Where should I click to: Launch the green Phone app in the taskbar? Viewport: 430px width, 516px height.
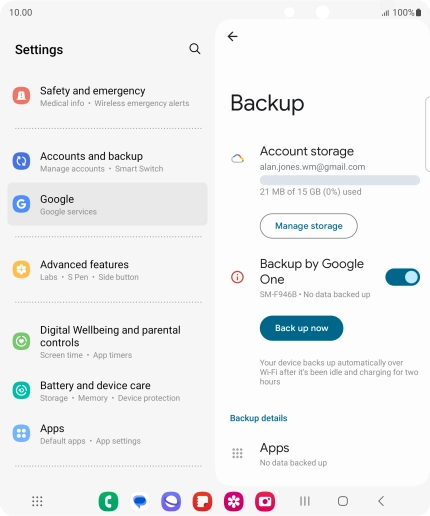point(108,501)
